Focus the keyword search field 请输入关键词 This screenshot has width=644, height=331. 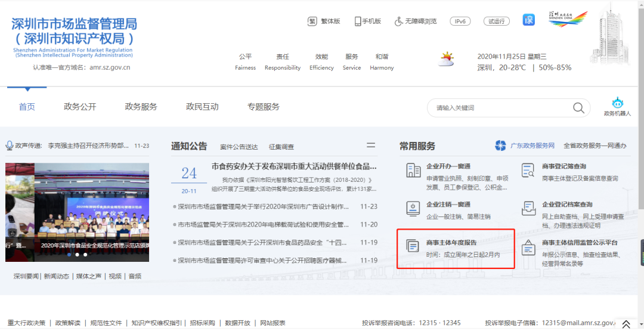pos(509,107)
